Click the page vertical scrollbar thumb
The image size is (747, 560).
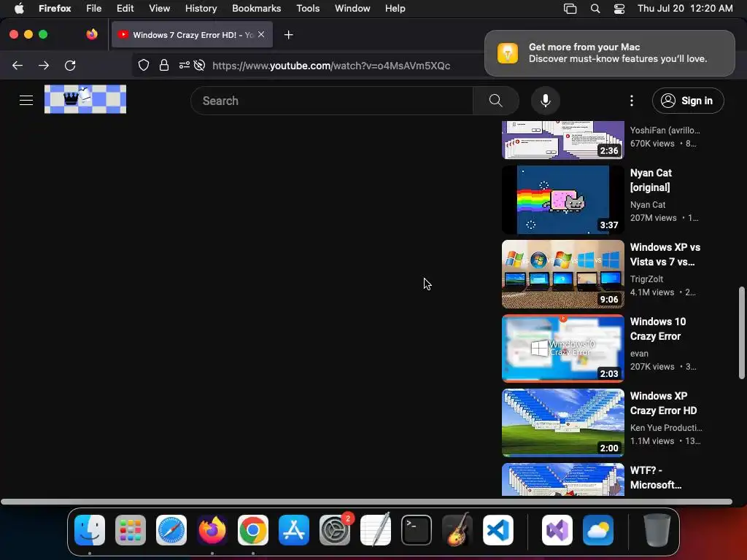pyautogui.click(x=741, y=332)
